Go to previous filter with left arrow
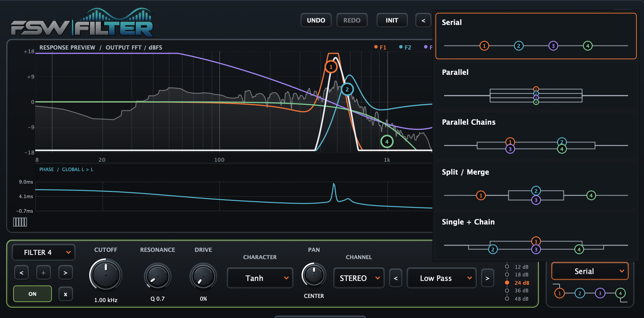The image size is (644, 318). click(21, 273)
